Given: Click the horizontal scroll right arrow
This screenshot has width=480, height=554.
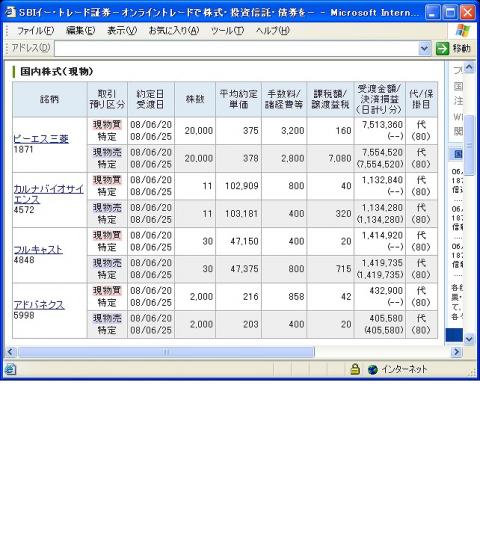Looking at the screenshot, I should [456, 352].
